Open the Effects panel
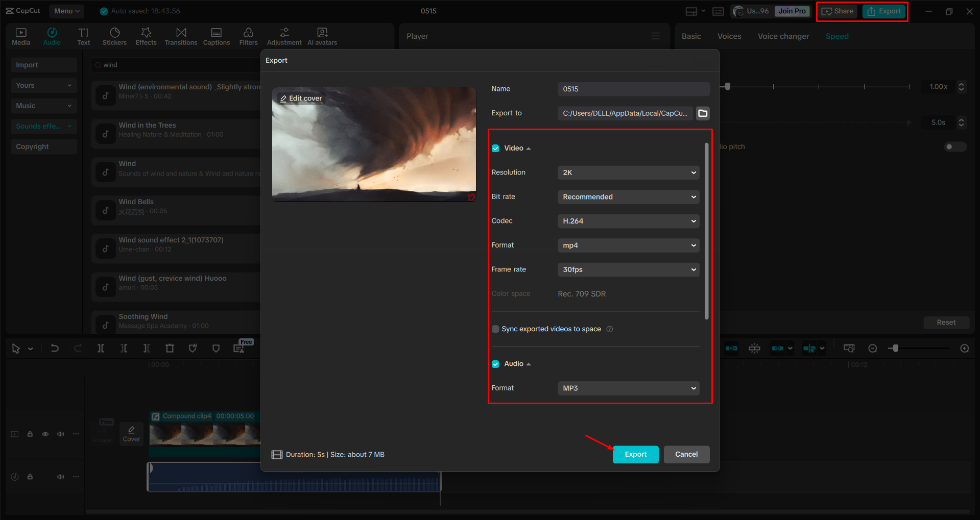The width and height of the screenshot is (980, 520). pyautogui.click(x=146, y=36)
